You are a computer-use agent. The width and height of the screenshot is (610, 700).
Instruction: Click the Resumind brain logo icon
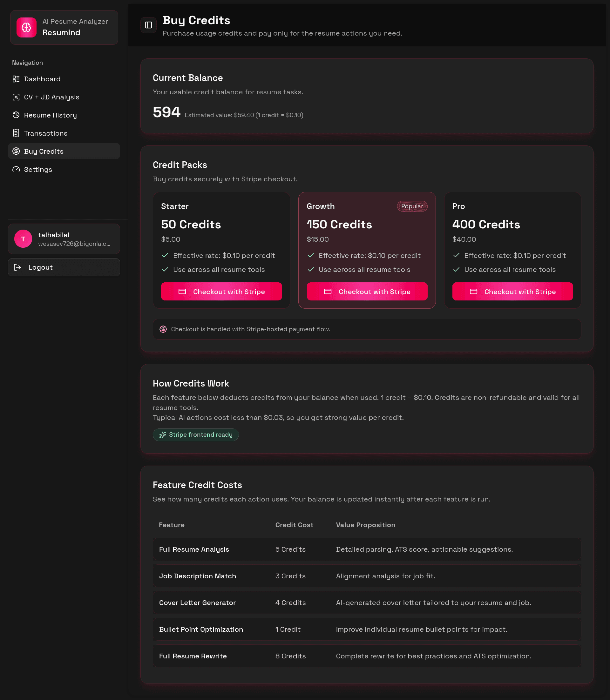tap(27, 27)
